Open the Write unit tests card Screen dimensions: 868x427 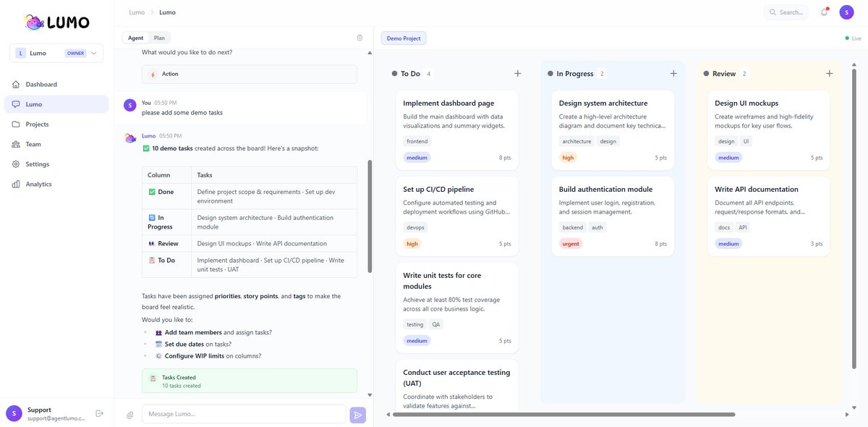point(457,308)
